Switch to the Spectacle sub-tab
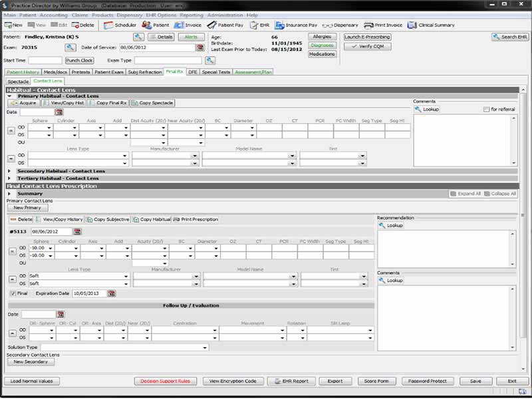The height and width of the screenshot is (399, 532). point(18,81)
